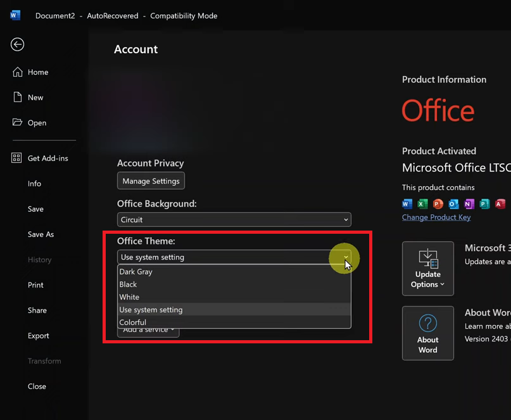Open the Home page in the sidebar
This screenshot has height=420, width=511.
point(38,72)
